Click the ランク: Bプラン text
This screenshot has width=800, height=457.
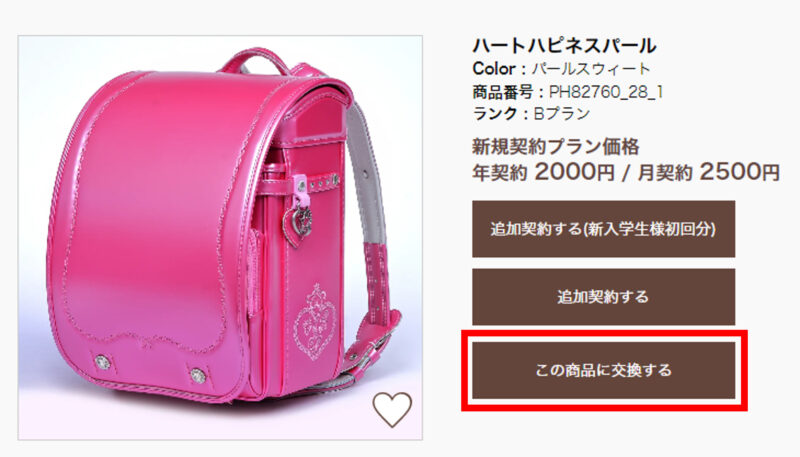pyautogui.click(x=531, y=113)
